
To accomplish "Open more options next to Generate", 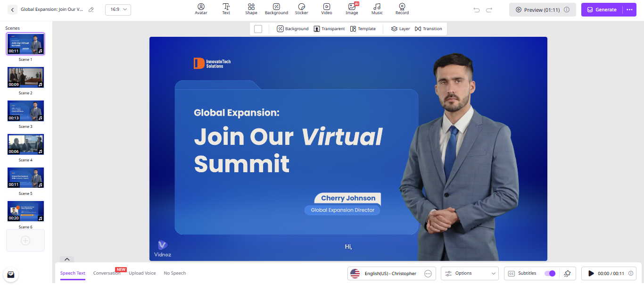I will click(629, 9).
